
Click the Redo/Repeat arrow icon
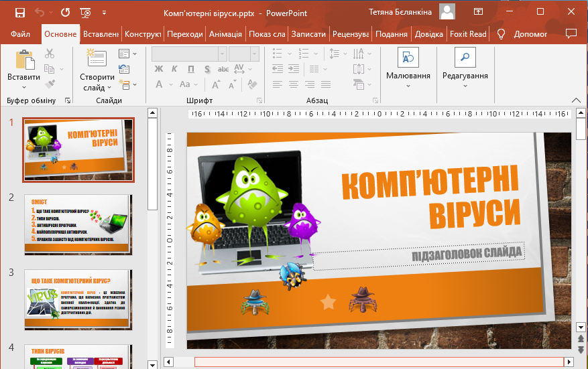(66, 13)
